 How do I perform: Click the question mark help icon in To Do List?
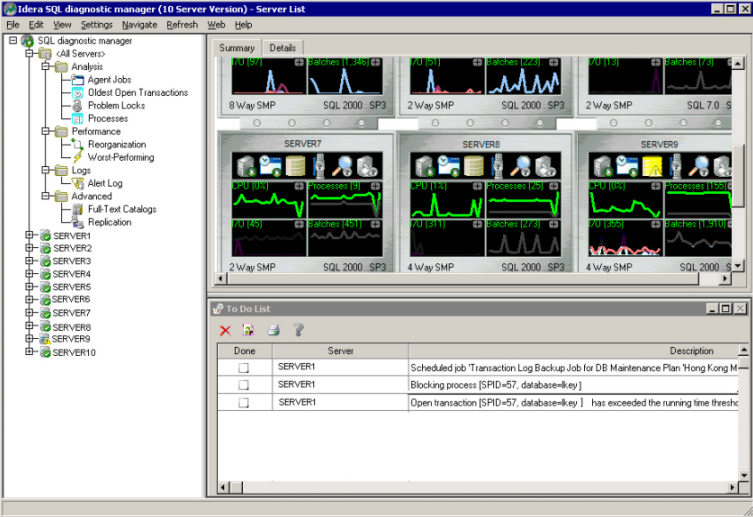[x=297, y=329]
